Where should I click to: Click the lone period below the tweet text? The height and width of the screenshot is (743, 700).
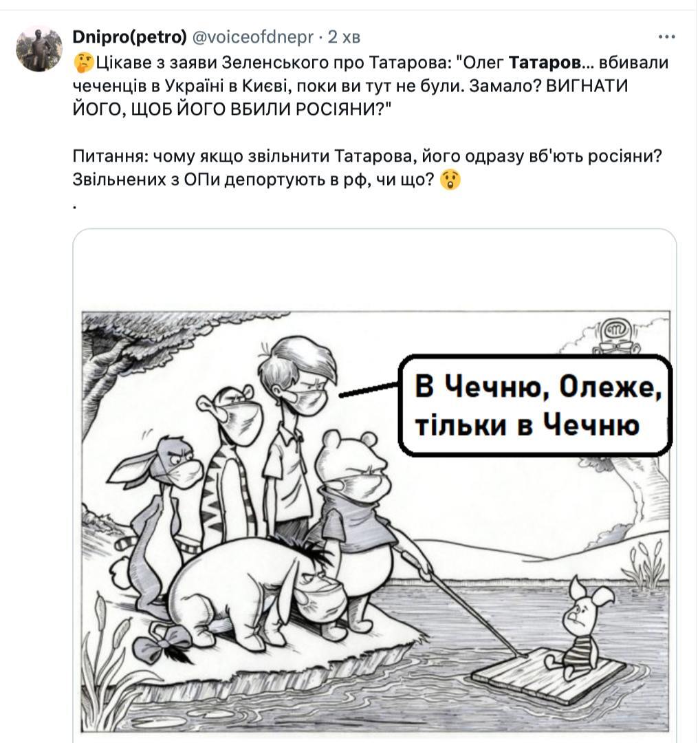click(76, 207)
